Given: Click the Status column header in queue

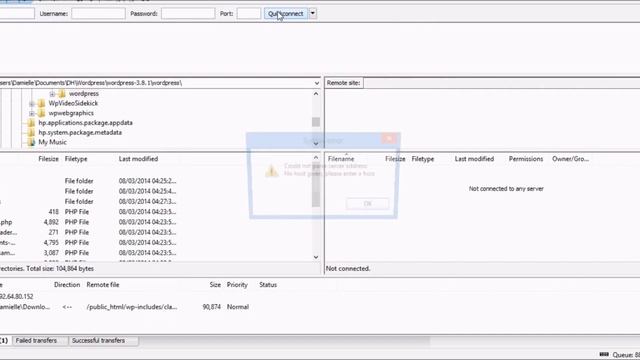Looking at the screenshot, I should click(x=268, y=285).
